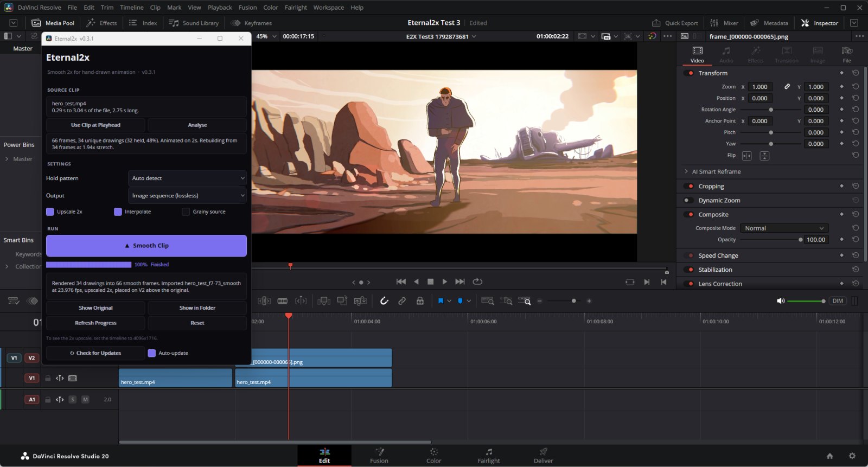The width and height of the screenshot is (868, 467).
Task: Open the Audio tab in Inspector
Action: click(726, 55)
